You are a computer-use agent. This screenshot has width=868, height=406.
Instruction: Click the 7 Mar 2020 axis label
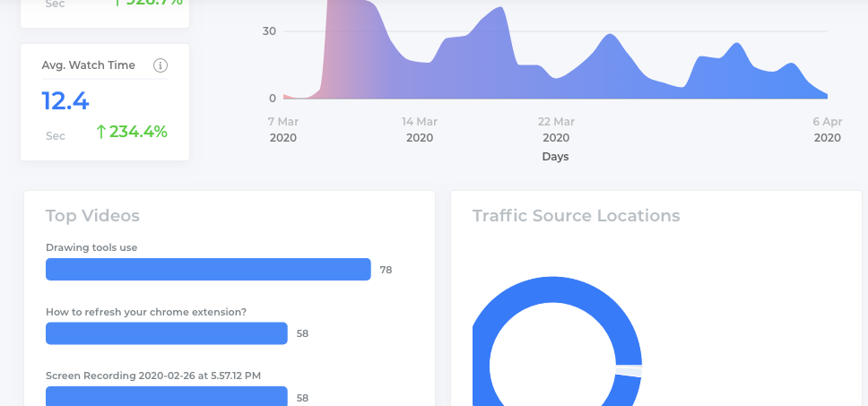click(x=282, y=129)
